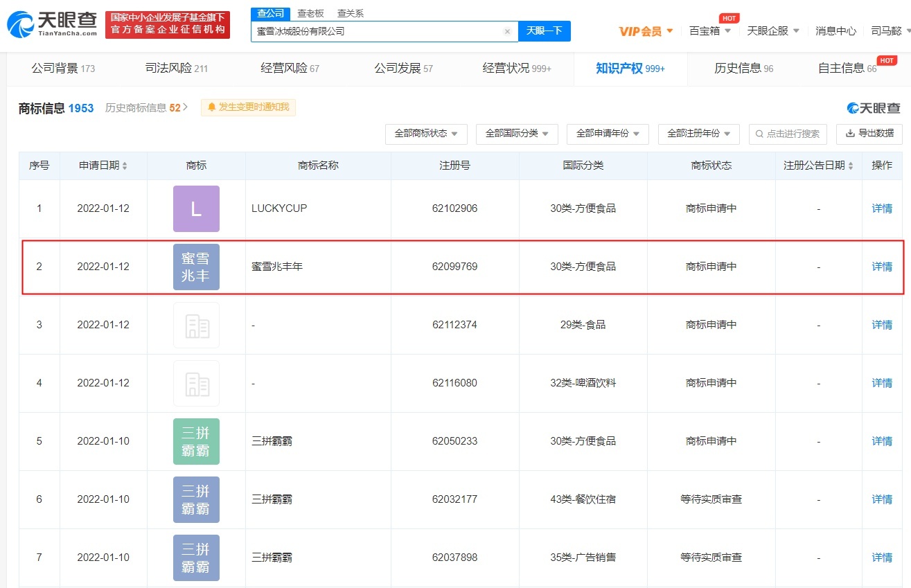Open the 公司发展 tab
The width and height of the screenshot is (911, 588).
[x=404, y=69]
